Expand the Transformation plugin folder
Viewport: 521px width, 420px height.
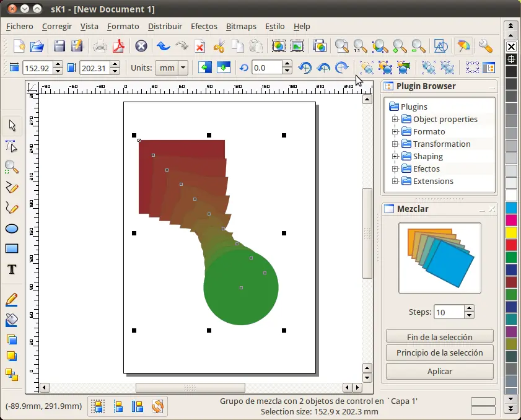click(x=395, y=144)
